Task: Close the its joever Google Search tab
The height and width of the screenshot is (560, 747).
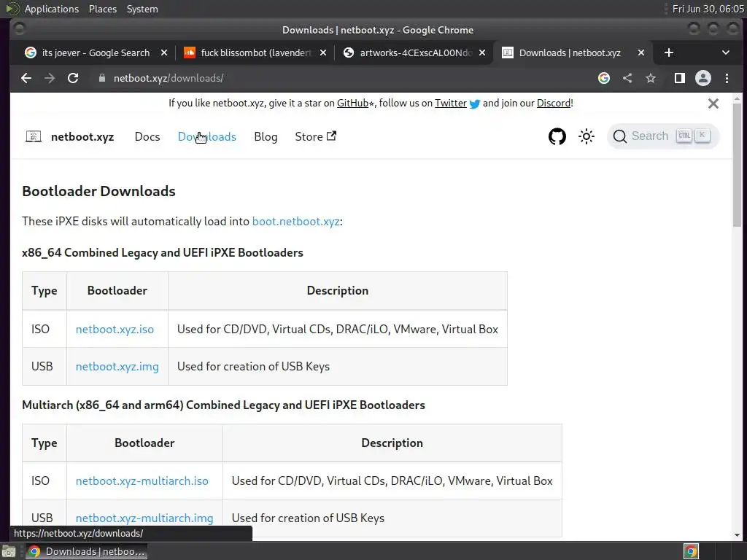Action: tap(164, 52)
